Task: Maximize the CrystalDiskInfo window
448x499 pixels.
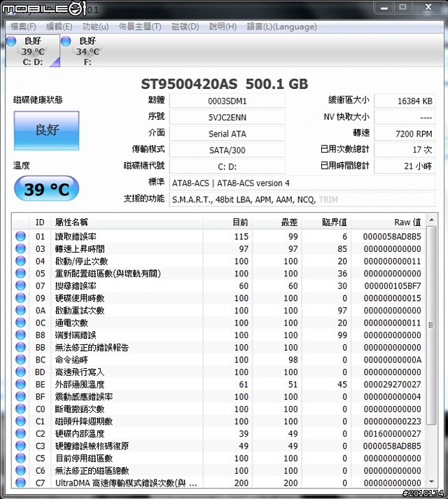Action: 402,7
